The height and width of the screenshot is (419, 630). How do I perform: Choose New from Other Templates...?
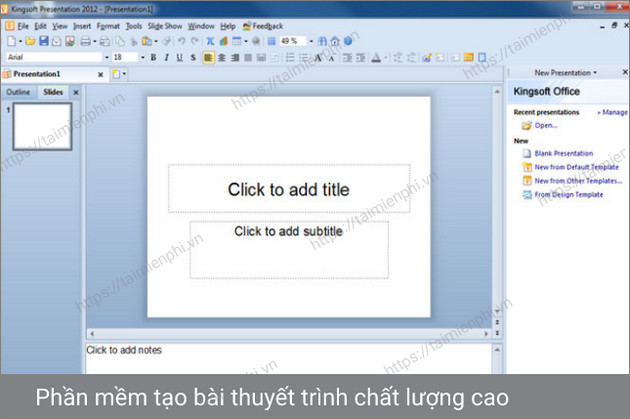(578, 181)
